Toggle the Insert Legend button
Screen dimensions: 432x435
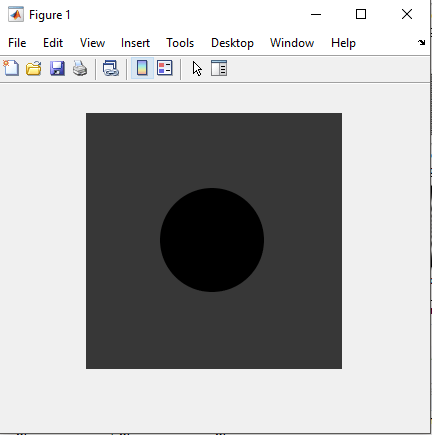165,68
